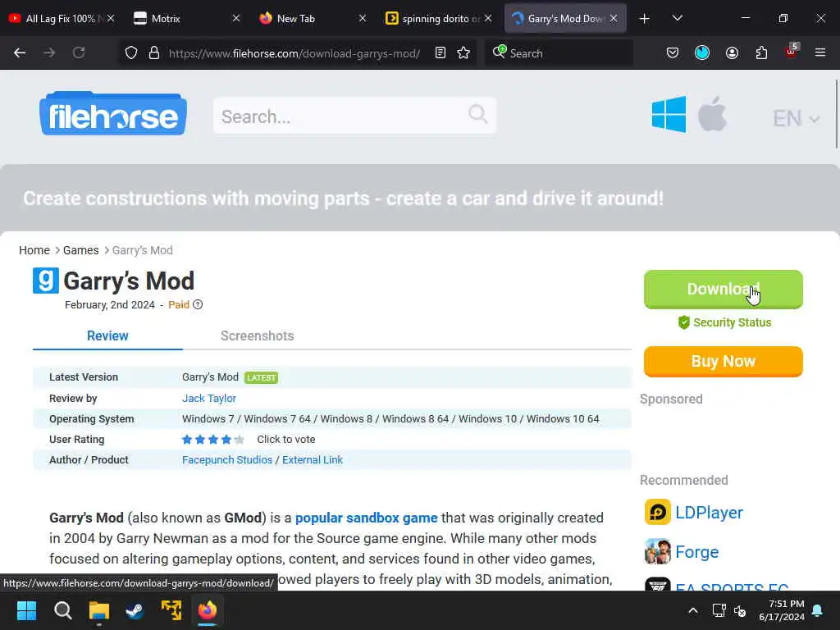Open the Firefox hamburger menu
Viewport: 840px width, 630px height.
click(x=820, y=52)
